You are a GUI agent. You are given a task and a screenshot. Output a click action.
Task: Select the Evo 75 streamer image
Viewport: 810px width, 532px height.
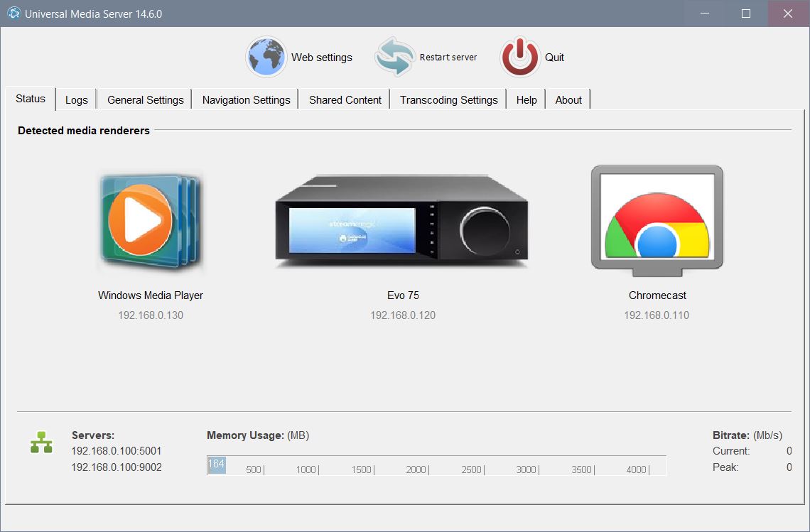tap(402, 222)
